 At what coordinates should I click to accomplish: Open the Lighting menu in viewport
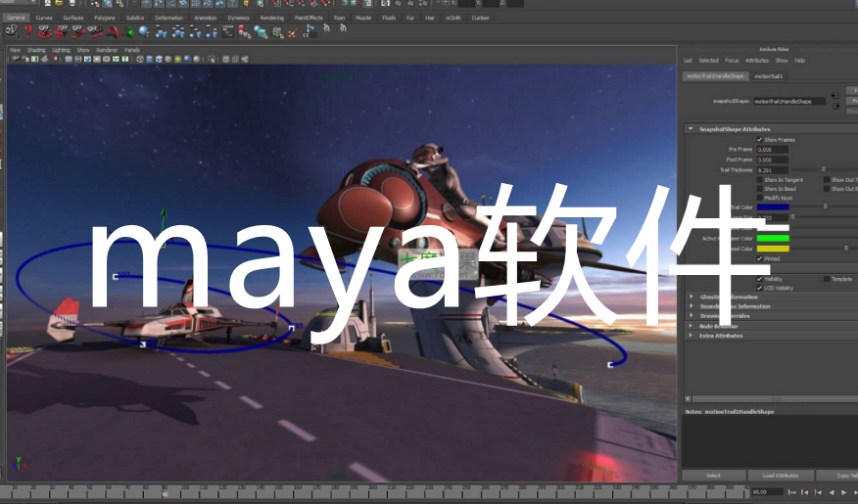coord(62,50)
